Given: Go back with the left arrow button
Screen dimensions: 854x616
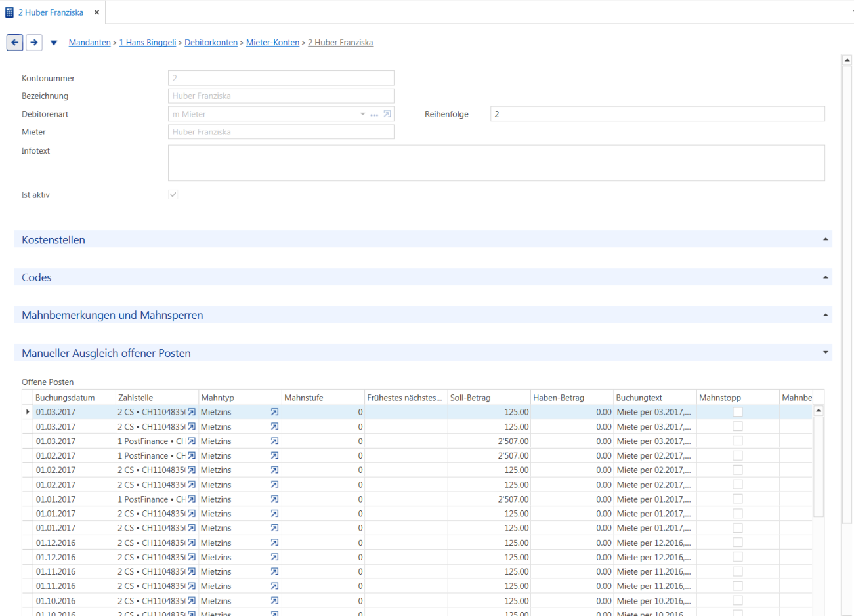Looking at the screenshot, I should [14, 43].
